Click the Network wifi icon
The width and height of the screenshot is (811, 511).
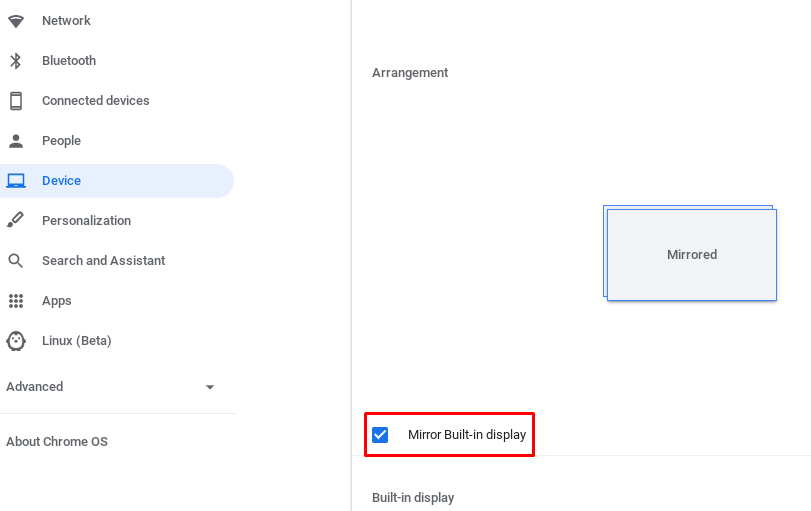(x=16, y=21)
